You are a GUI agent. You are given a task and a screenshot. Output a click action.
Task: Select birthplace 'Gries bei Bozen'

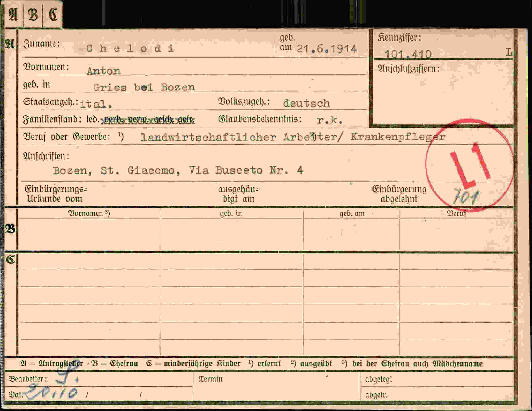pyautogui.click(x=144, y=87)
